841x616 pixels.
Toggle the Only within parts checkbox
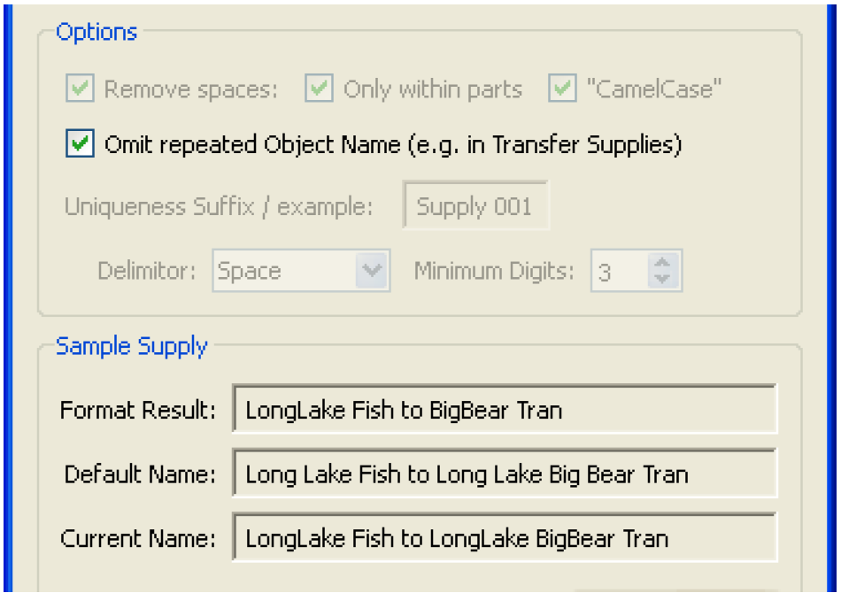(319, 89)
